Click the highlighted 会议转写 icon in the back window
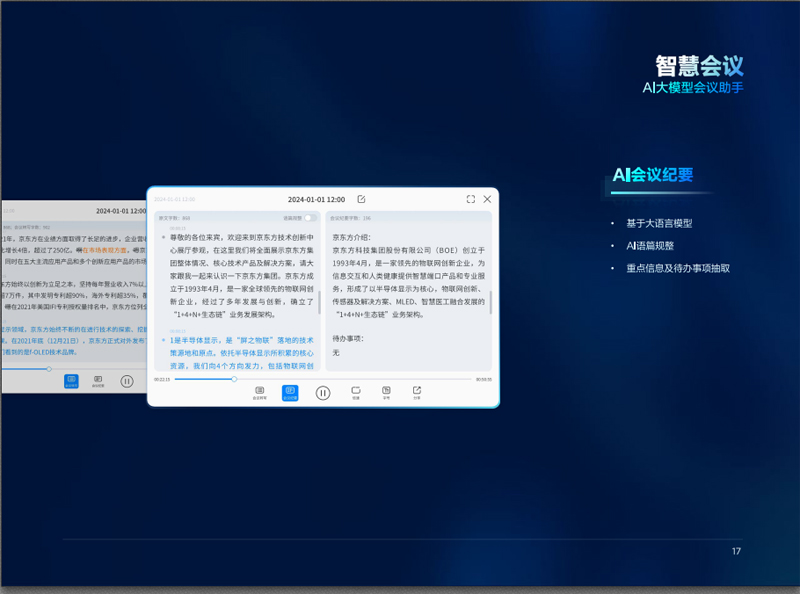The height and width of the screenshot is (594, 800). tap(71, 381)
